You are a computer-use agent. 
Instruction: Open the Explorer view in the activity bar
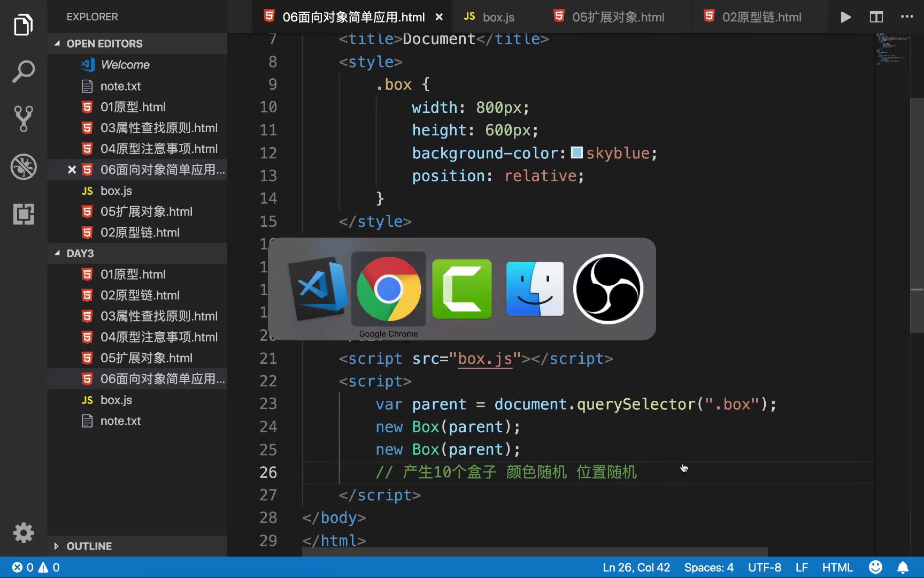click(x=23, y=25)
